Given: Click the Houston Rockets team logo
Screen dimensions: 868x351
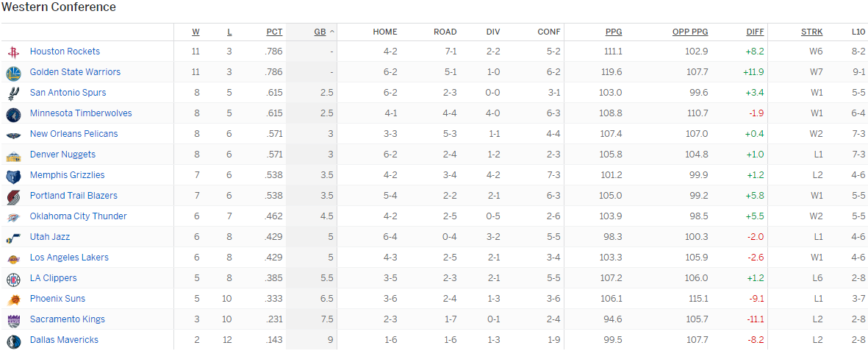Looking at the screenshot, I should pos(13,52).
